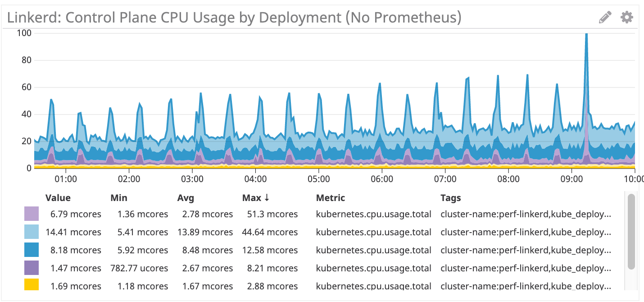Click the 05:00 x-axis time label
The image size is (644, 302).
pos(319,178)
